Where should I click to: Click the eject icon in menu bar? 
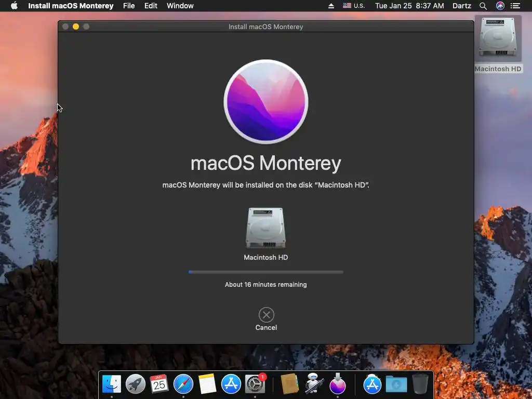coord(331,6)
